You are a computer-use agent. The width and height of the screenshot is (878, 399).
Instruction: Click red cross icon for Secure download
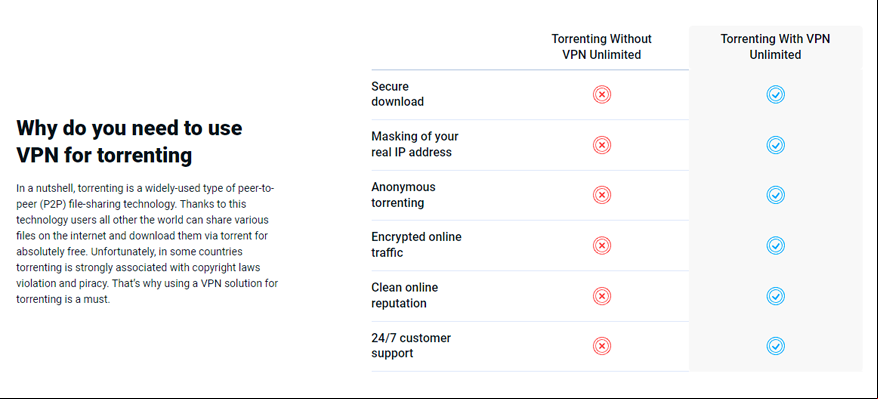coord(602,95)
